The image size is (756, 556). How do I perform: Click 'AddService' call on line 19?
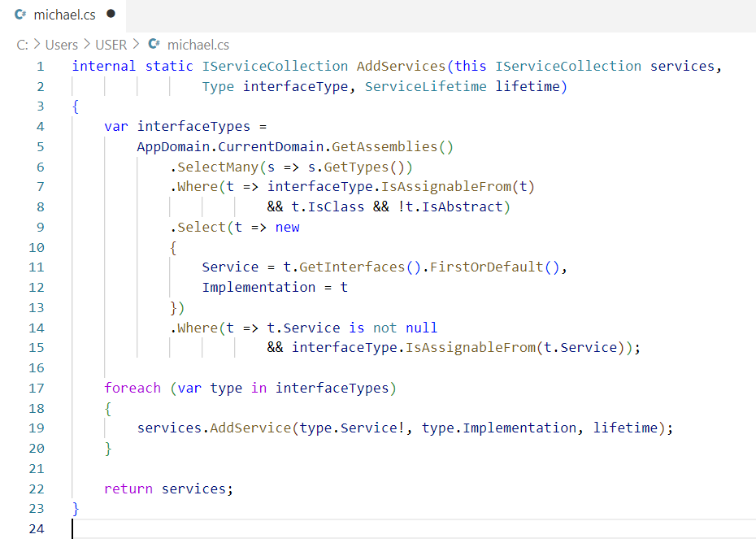click(x=250, y=428)
